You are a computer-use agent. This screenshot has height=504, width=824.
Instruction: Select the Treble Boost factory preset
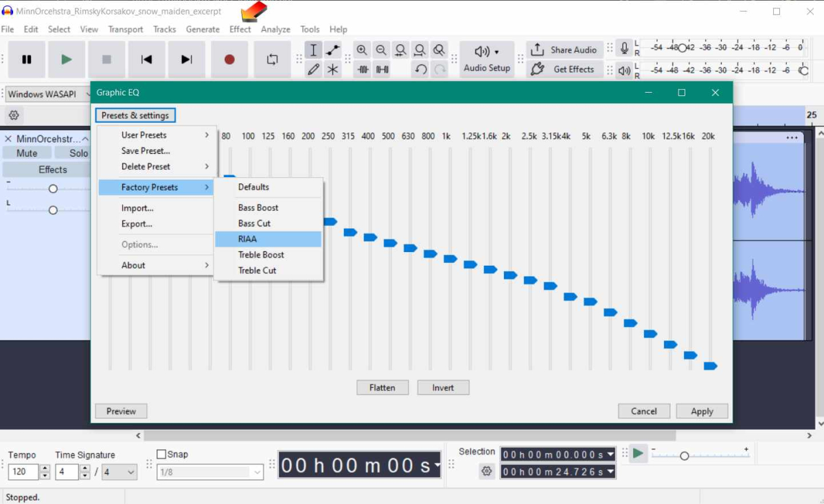[x=268, y=255]
